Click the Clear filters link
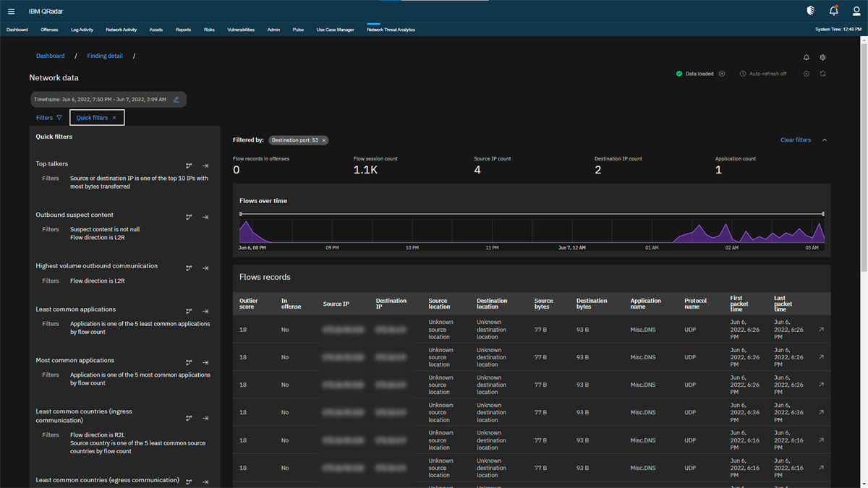 (x=795, y=140)
